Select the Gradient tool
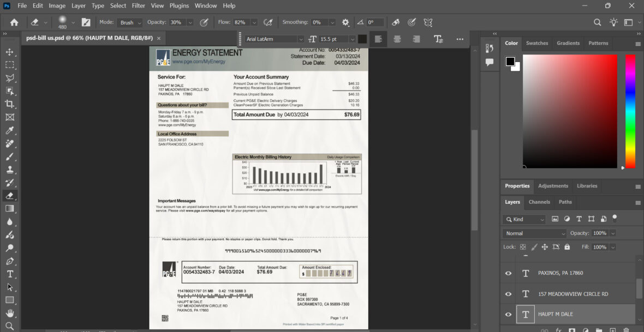644x332 pixels. pos(9,208)
